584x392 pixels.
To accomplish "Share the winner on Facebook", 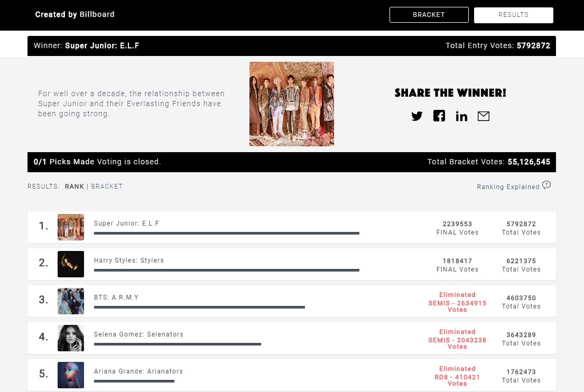I will [x=439, y=116].
